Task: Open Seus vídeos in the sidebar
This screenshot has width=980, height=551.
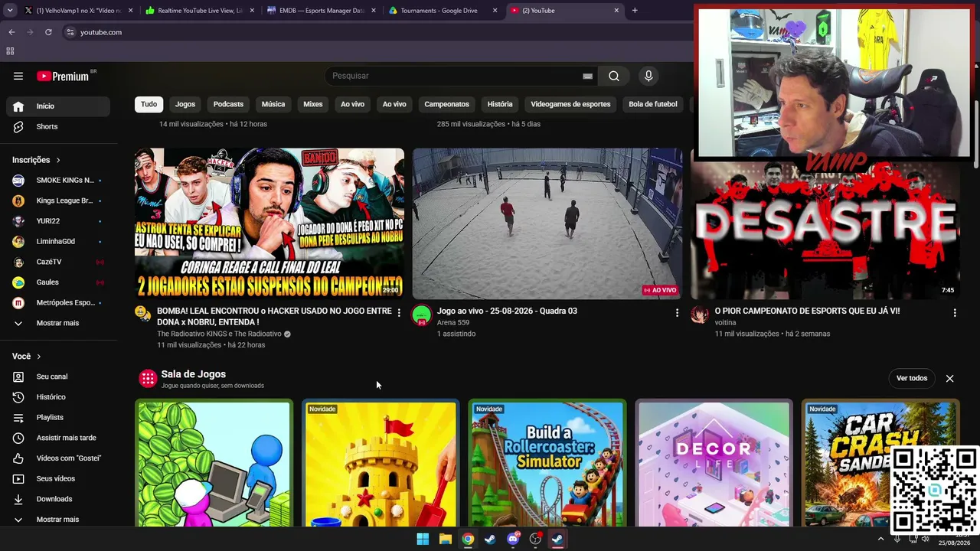Action: point(58,478)
